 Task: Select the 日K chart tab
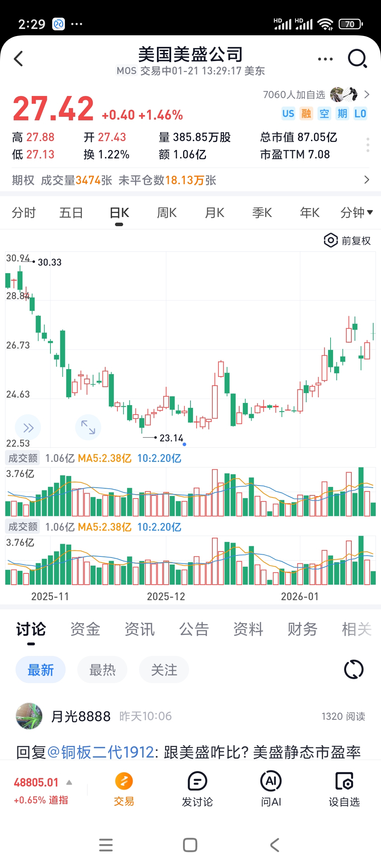tap(119, 213)
